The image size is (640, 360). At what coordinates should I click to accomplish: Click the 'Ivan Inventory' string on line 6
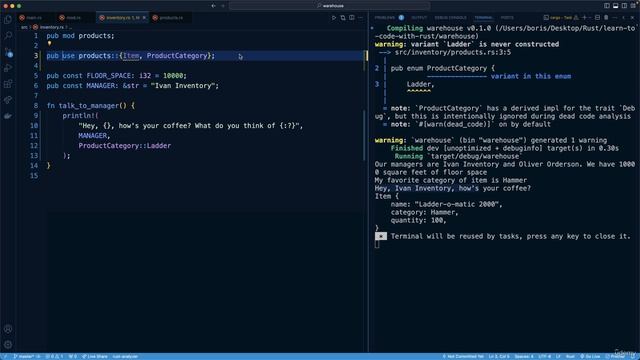(x=182, y=86)
